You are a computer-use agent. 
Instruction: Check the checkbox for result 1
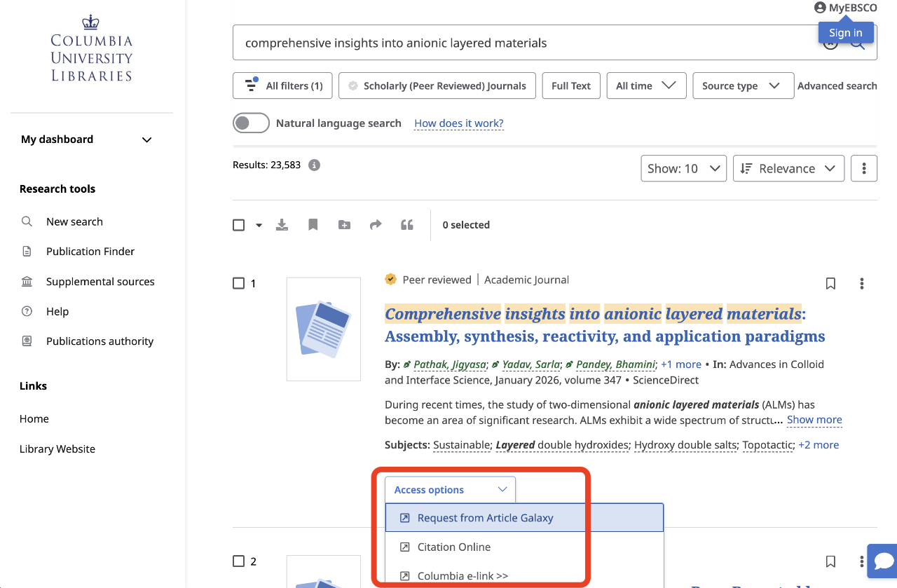(238, 283)
